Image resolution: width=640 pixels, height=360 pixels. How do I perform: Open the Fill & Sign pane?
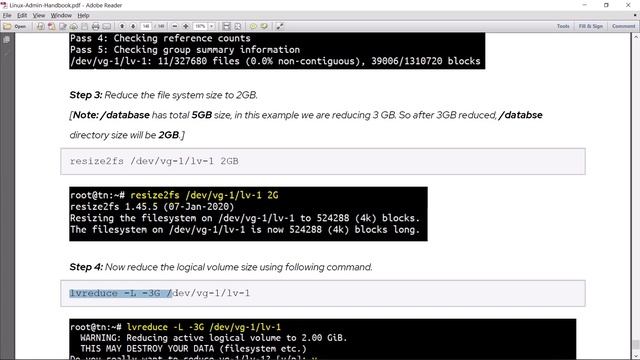pos(591,26)
